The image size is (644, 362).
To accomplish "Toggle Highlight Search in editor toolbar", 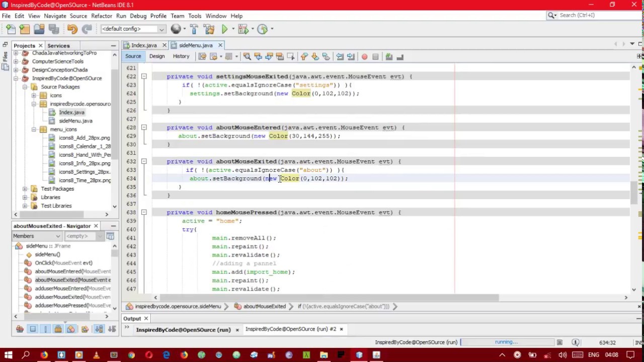I will click(x=280, y=57).
